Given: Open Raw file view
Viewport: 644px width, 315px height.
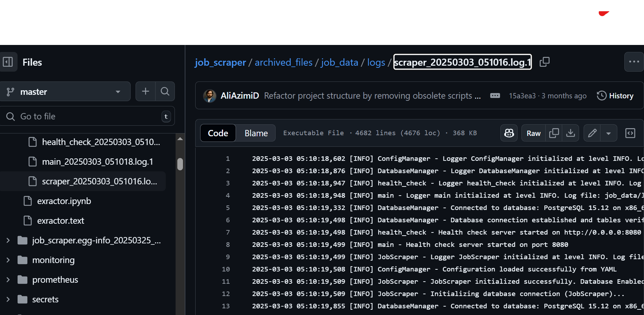Looking at the screenshot, I should (533, 133).
